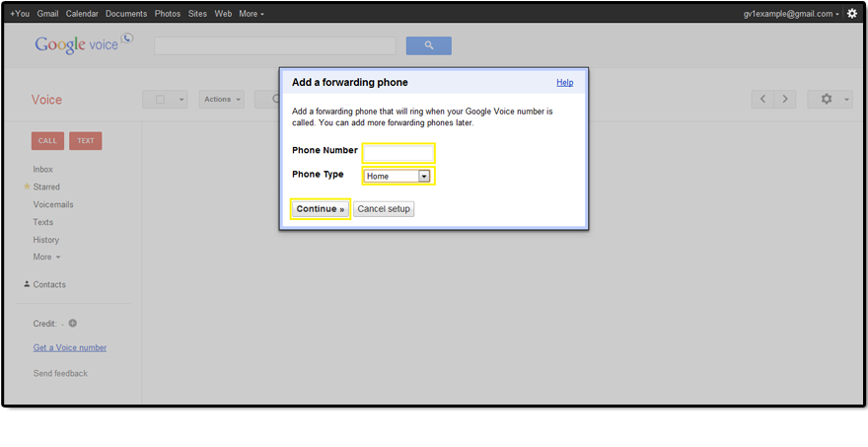The height and width of the screenshot is (447, 868).
Task: Open Web from the top bar
Action: point(223,14)
